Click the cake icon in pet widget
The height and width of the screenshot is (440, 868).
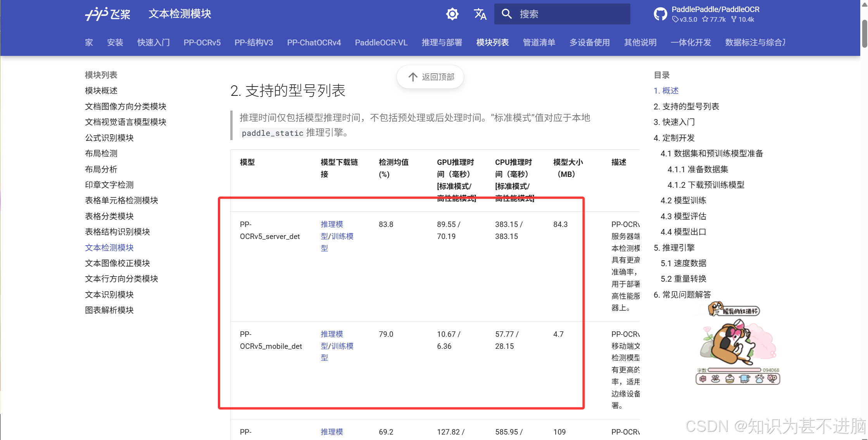730,379
